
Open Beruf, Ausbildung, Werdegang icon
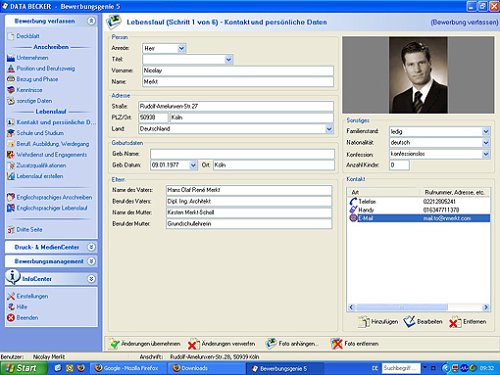11,144
